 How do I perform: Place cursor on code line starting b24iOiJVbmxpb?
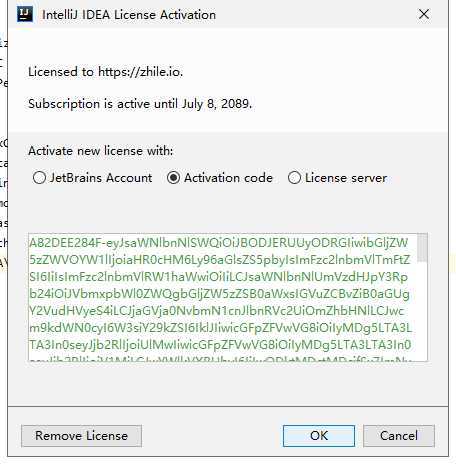(219, 294)
